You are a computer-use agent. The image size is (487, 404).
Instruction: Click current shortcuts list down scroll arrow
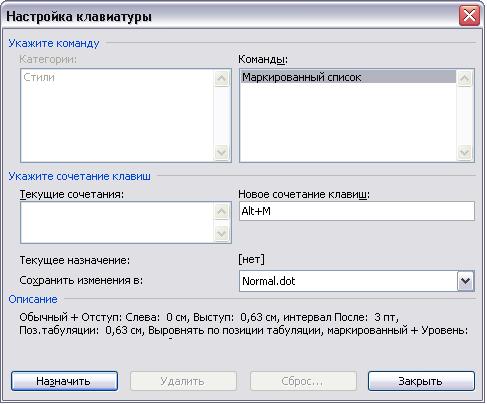pyautogui.click(x=222, y=233)
